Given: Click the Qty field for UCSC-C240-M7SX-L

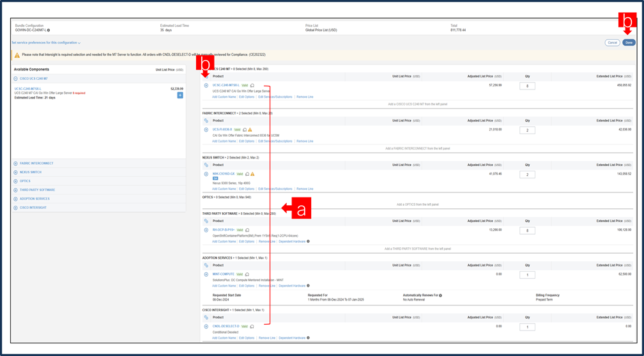Looking at the screenshot, I should click(527, 86).
